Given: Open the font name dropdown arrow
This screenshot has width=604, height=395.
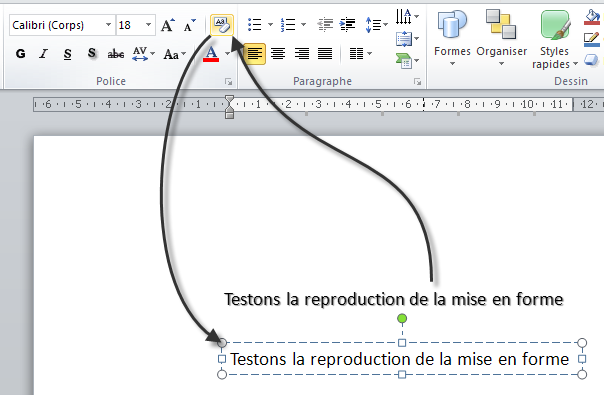Looking at the screenshot, I should tap(109, 25).
